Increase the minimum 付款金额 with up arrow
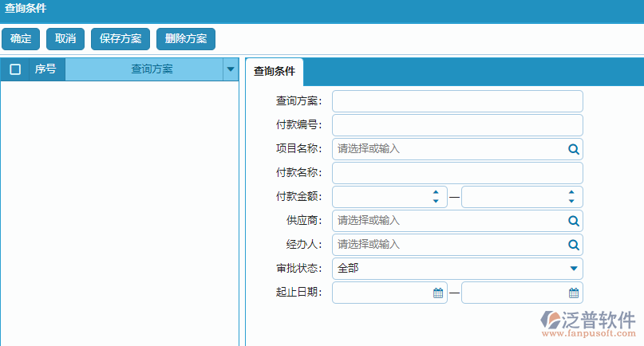The width and height of the screenshot is (644, 346). [x=436, y=192]
